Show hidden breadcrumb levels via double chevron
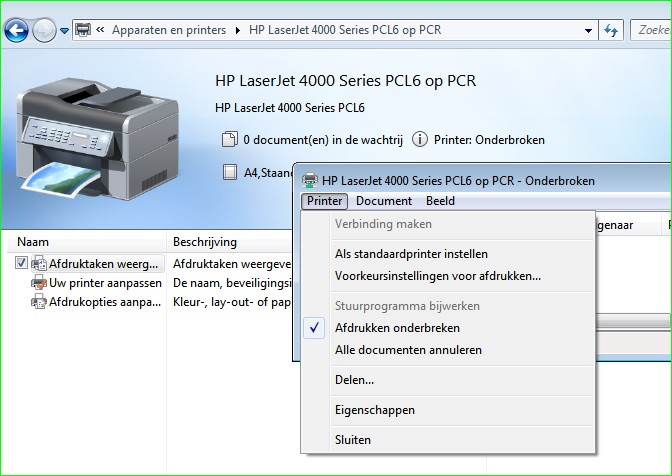 100,30
